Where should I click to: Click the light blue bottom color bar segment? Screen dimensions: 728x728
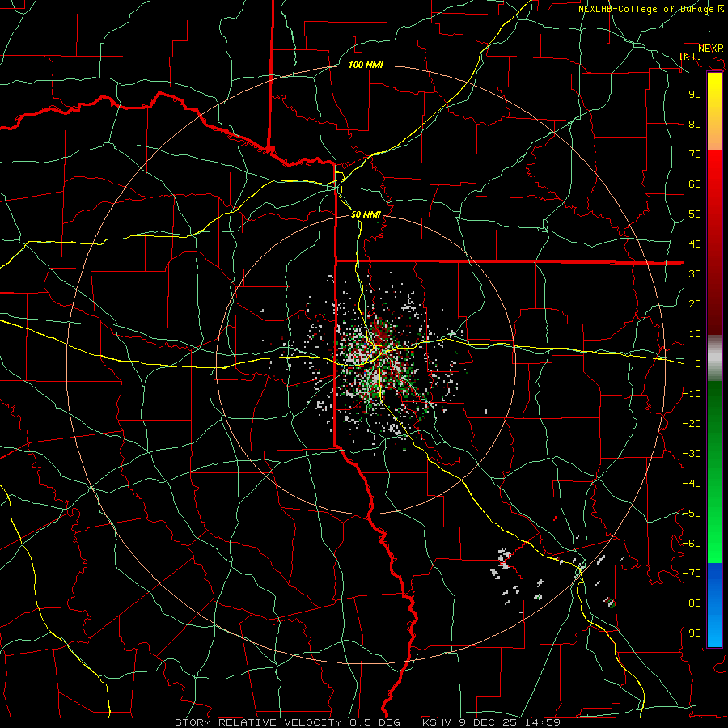pyautogui.click(x=714, y=629)
